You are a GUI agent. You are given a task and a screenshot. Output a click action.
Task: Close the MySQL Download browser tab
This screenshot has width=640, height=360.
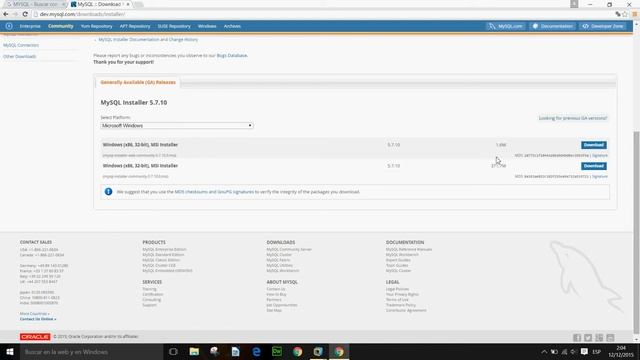pos(128,4)
